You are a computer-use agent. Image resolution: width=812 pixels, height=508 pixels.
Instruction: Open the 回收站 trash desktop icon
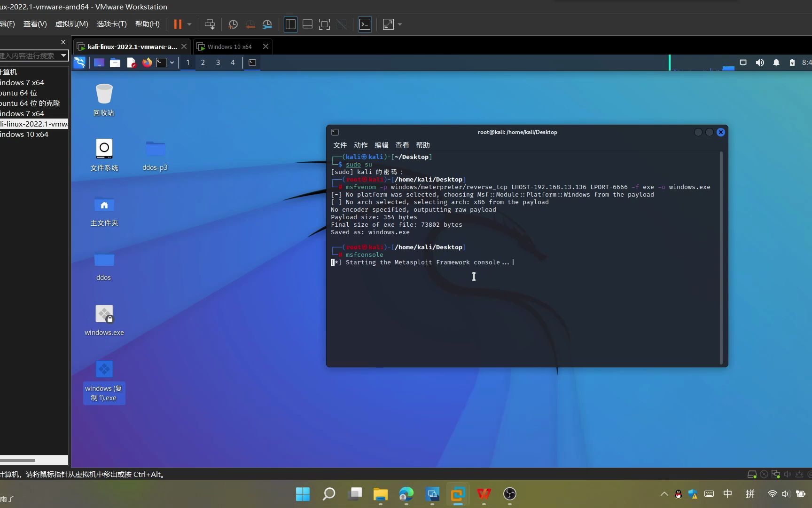tap(104, 100)
